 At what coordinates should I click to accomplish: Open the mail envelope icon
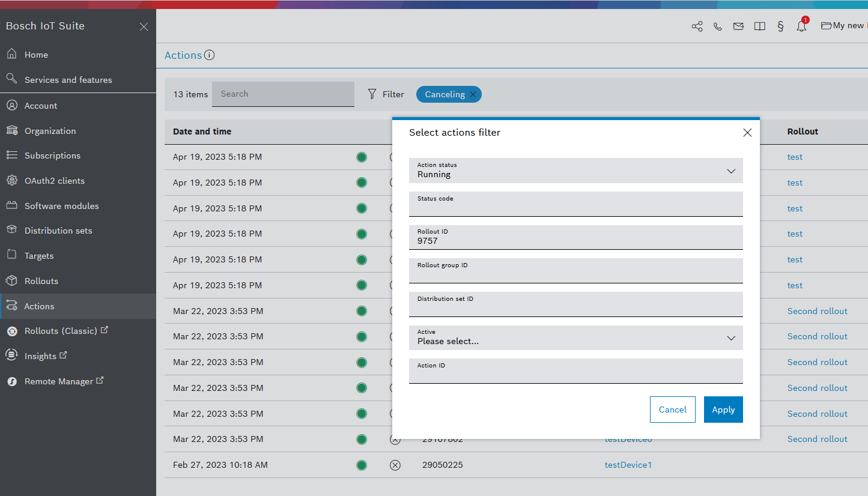tap(738, 26)
